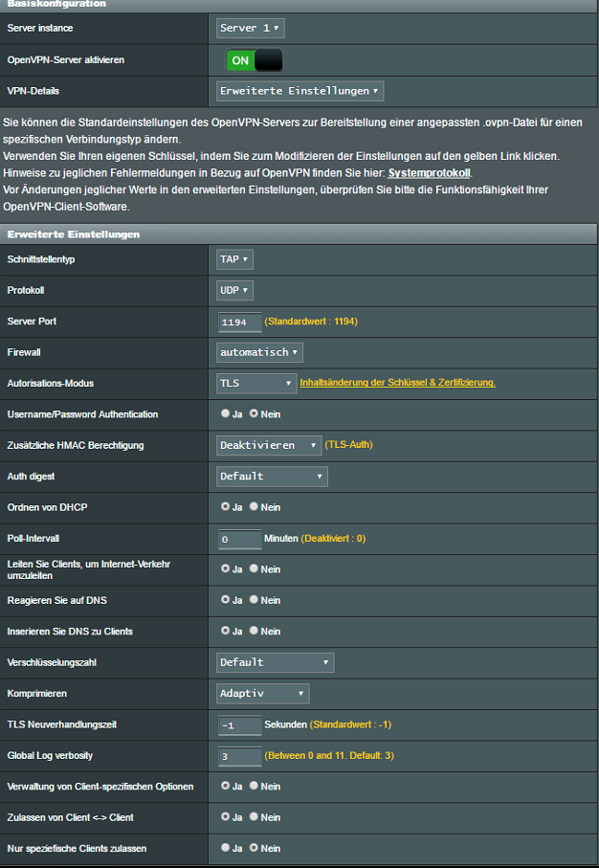Click the Global Log verbosity field
This screenshot has height=868, width=599.
239,756
